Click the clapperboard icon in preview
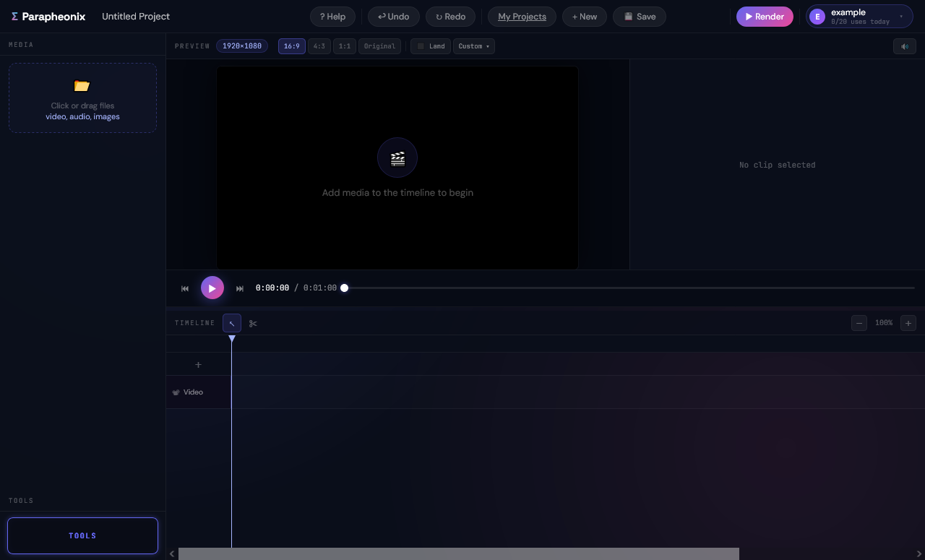The width and height of the screenshot is (925, 560). coord(397,158)
